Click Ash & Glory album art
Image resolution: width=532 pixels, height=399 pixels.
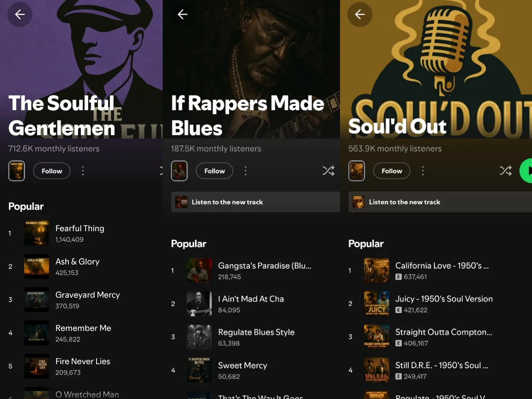[x=36, y=266]
